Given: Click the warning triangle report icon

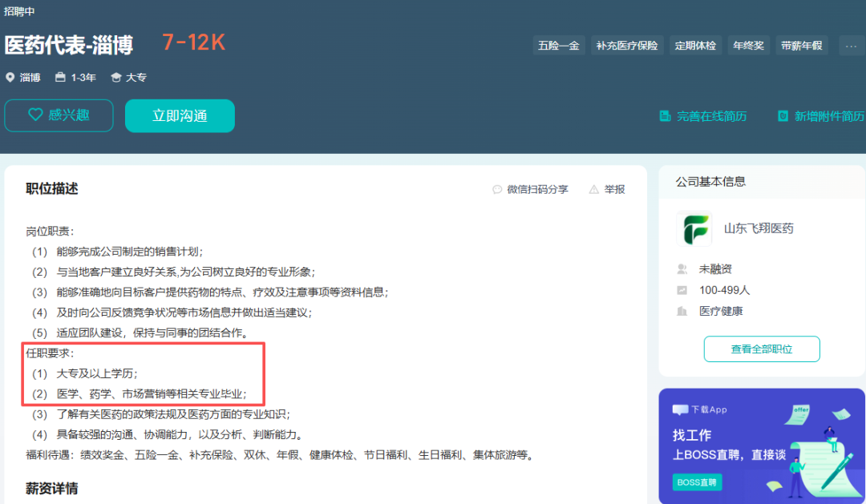Looking at the screenshot, I should pos(593,189).
